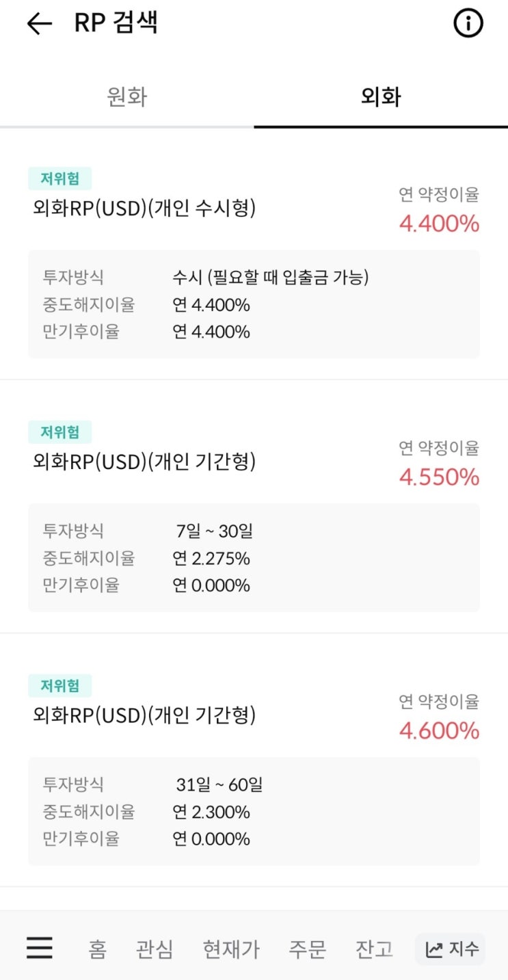Open the 31일 ~ 60일 details box
Viewport: 508px width, 980px height.
tap(254, 811)
